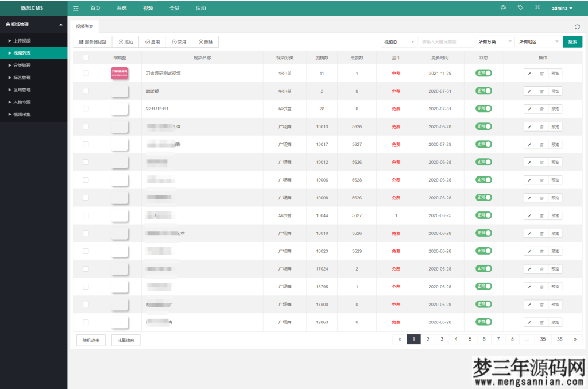Open the 所有地区 dropdown
Screen dimensions: 588x389
[540, 41]
